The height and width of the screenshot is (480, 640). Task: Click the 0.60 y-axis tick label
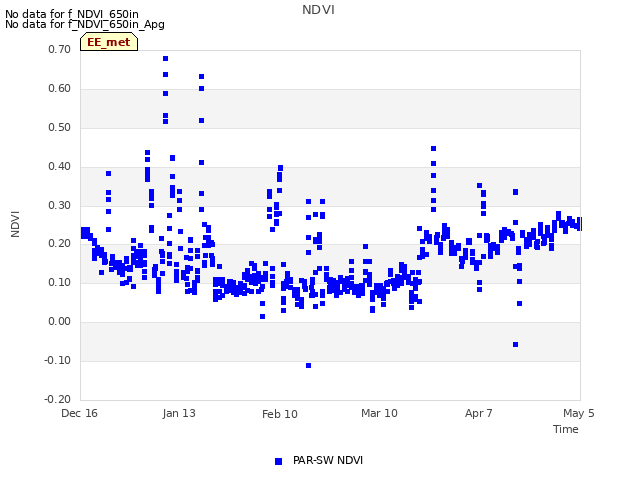pos(60,89)
